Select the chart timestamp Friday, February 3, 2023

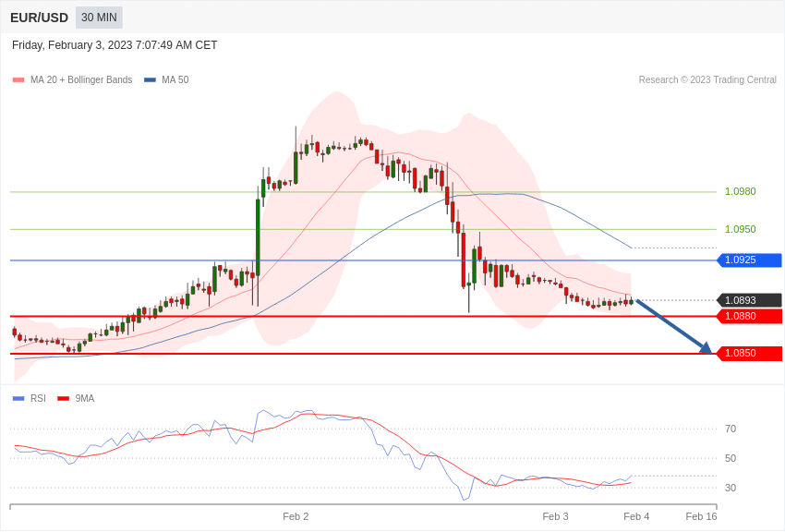pyautogui.click(x=115, y=45)
